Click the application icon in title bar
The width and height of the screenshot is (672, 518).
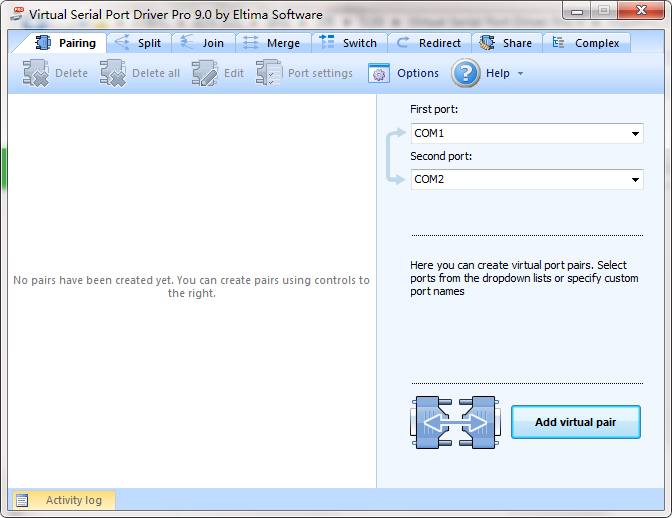point(18,14)
